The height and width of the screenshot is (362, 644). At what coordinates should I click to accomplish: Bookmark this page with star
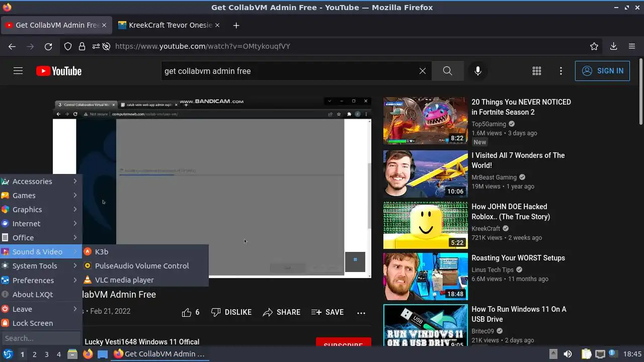pyautogui.click(x=594, y=46)
